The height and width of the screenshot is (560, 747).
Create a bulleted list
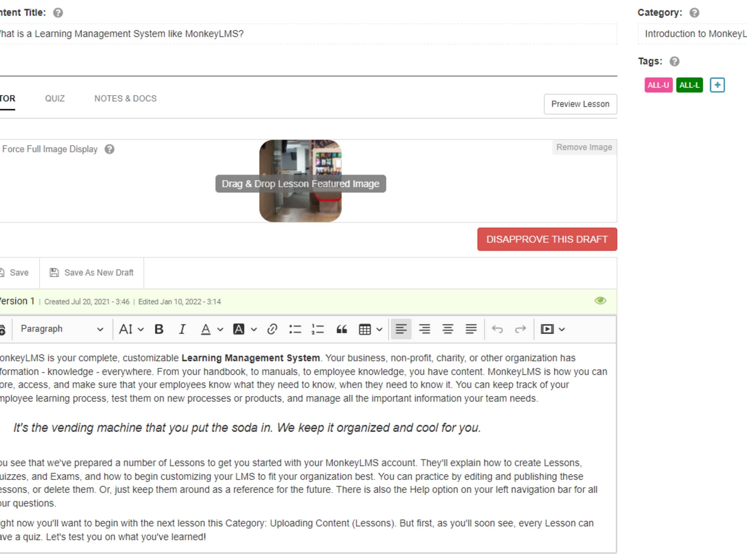[295, 329]
